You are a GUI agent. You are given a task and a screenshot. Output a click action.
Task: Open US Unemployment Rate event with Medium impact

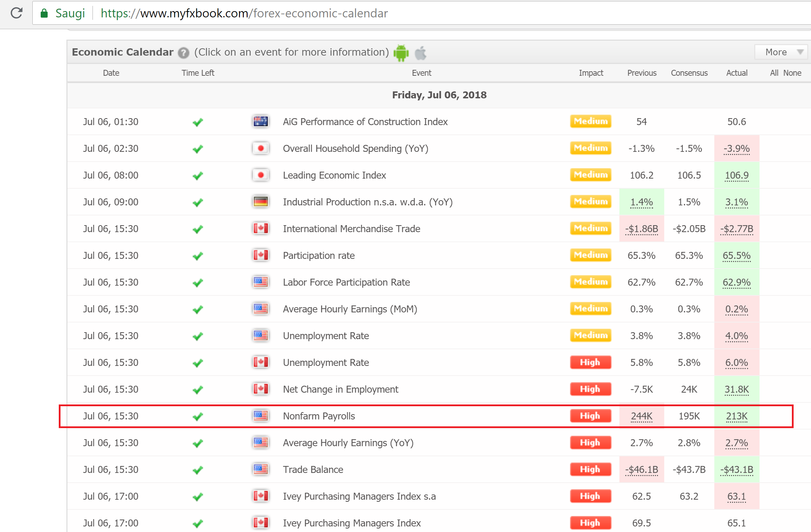click(326, 336)
